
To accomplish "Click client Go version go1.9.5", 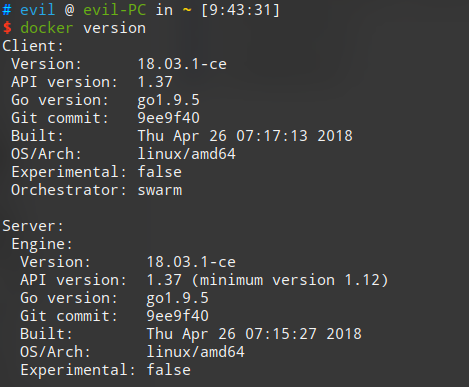I will [x=169, y=100].
